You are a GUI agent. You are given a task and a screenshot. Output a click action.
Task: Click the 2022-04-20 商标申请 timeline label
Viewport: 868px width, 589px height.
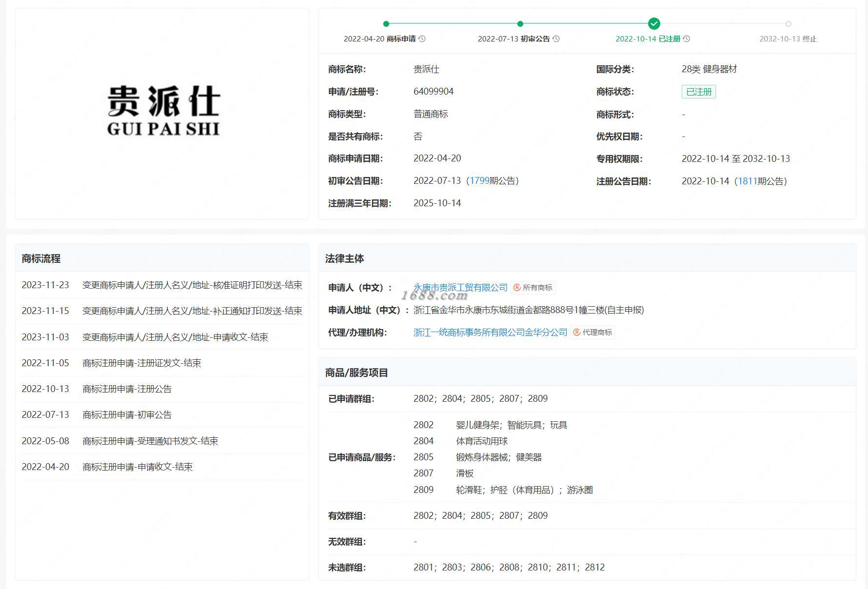(380, 39)
